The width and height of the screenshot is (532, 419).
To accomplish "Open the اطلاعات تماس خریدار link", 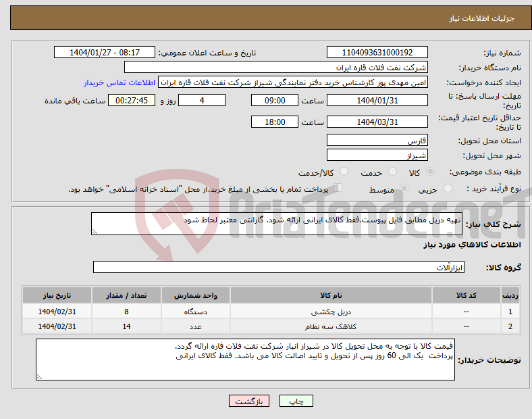I will tap(119, 82).
